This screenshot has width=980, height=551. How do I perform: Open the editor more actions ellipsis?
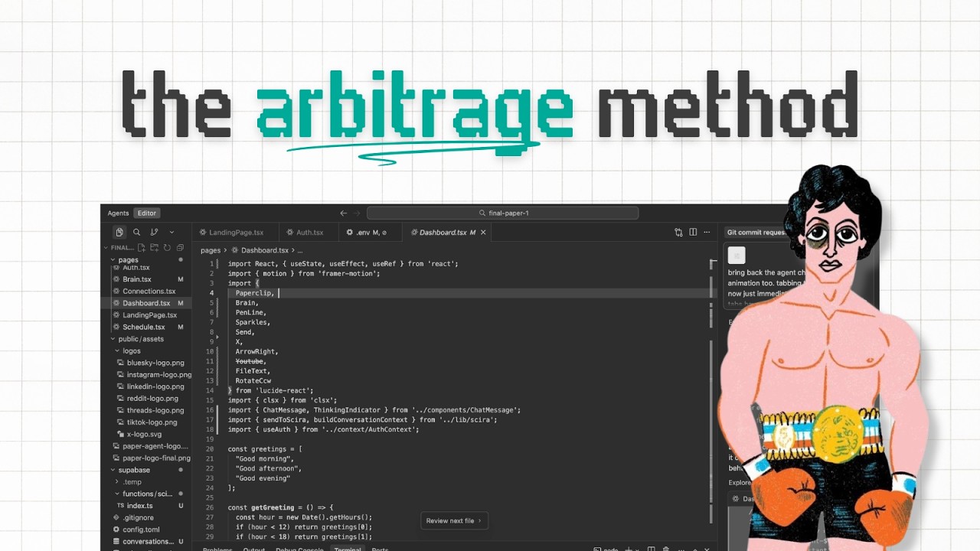[707, 233]
